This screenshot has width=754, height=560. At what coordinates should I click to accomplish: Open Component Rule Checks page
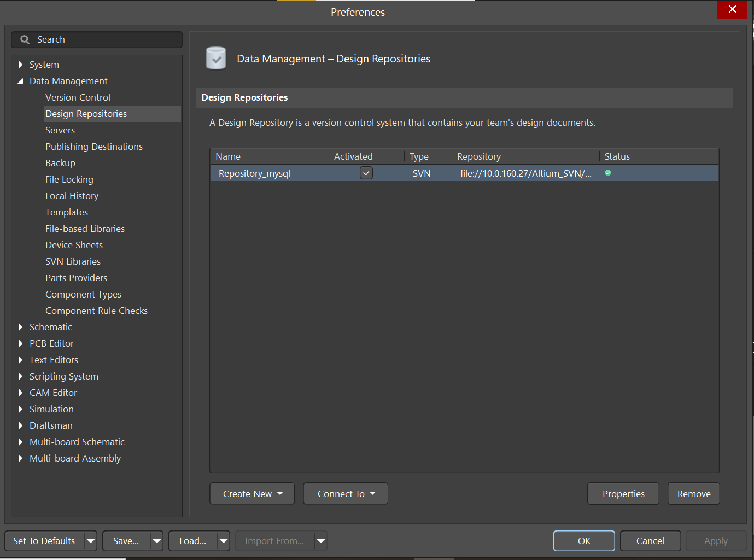96,311
